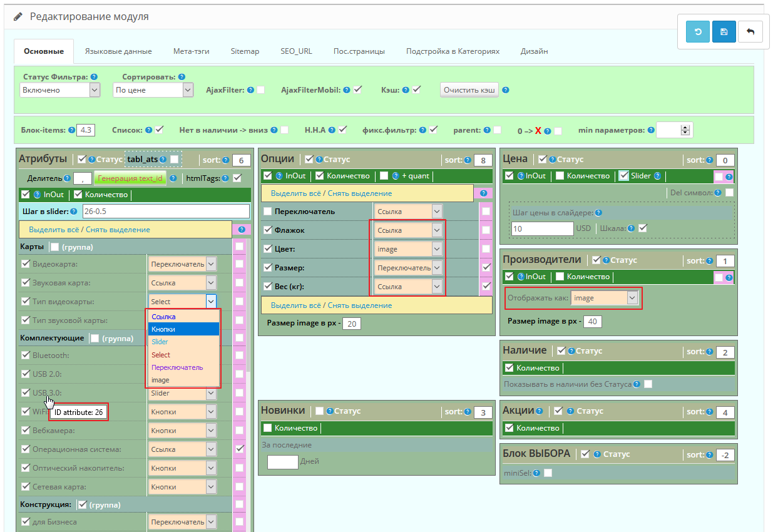Screen dimensions: 773x532
Task: Enable the AjaxFilter checkbox
Action: (x=260, y=90)
